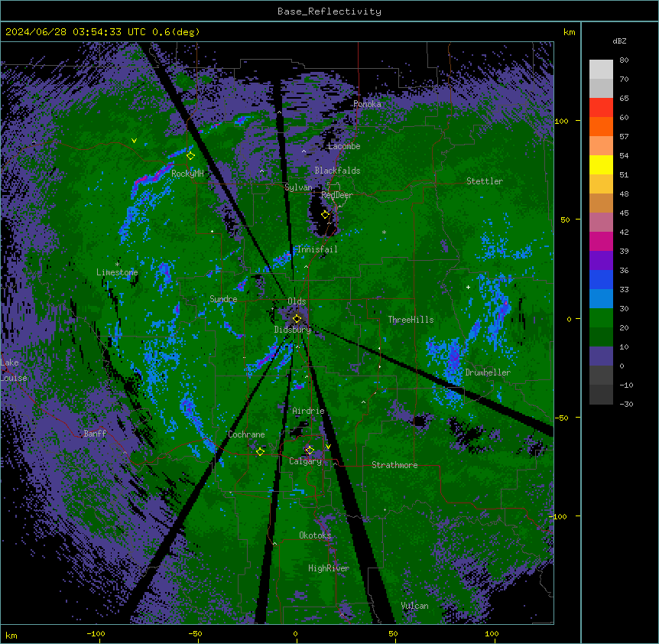Select the Innisfail label
Image resolution: width=659 pixels, height=644 pixels.
[317, 249]
